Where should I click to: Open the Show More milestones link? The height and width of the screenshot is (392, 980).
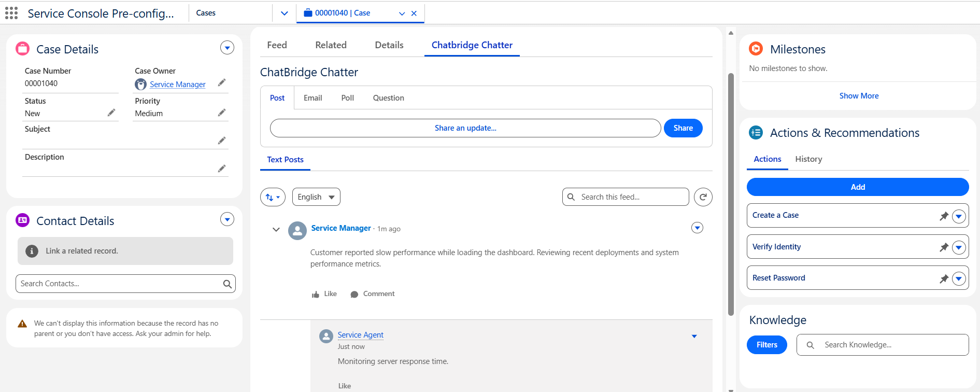859,96
